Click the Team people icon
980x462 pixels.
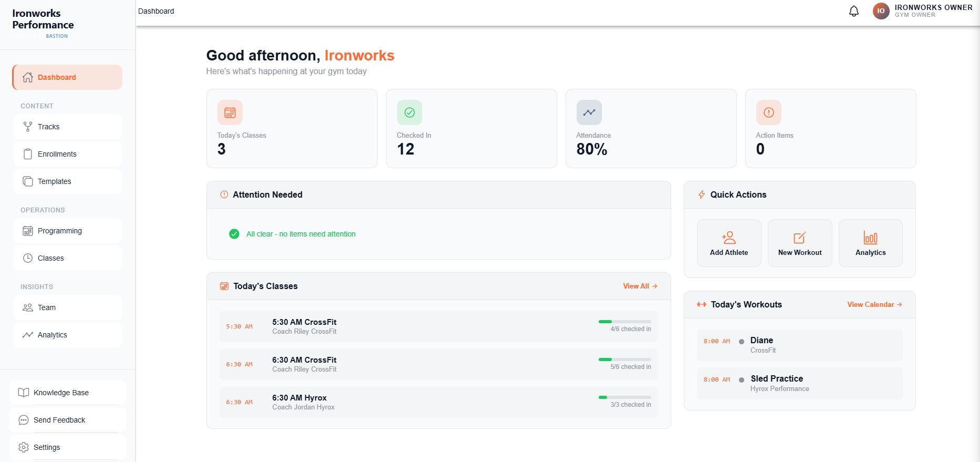[28, 307]
